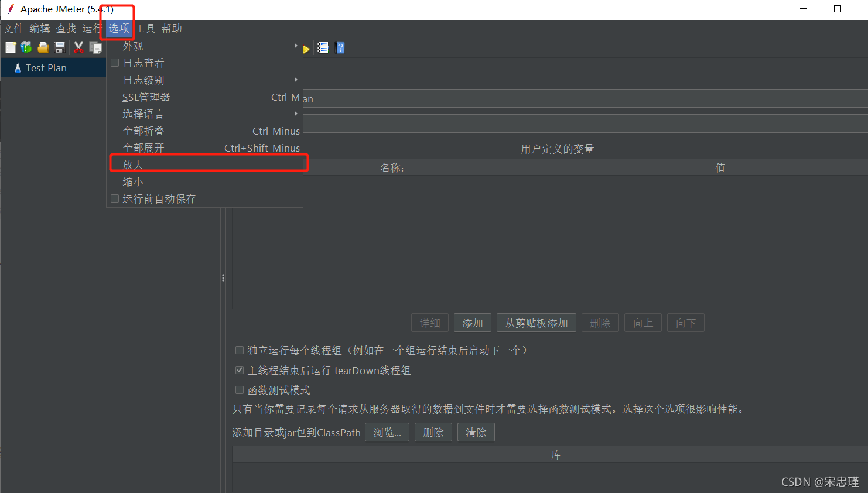Click the split pane divider handle
This screenshot has width=868, height=493.
[x=223, y=278]
